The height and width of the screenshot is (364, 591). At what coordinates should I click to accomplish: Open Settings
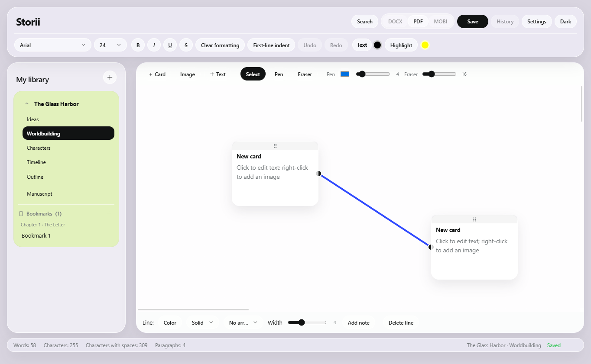pyautogui.click(x=537, y=22)
